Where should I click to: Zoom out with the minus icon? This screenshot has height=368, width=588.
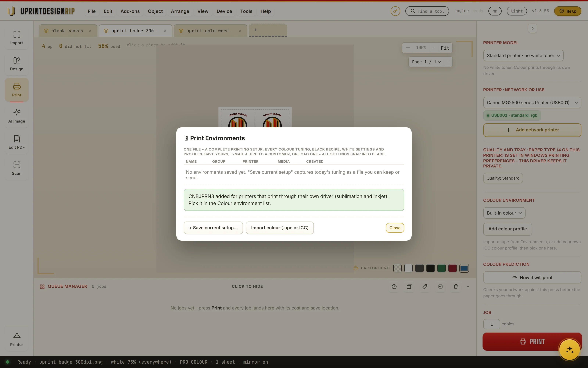[408, 48]
